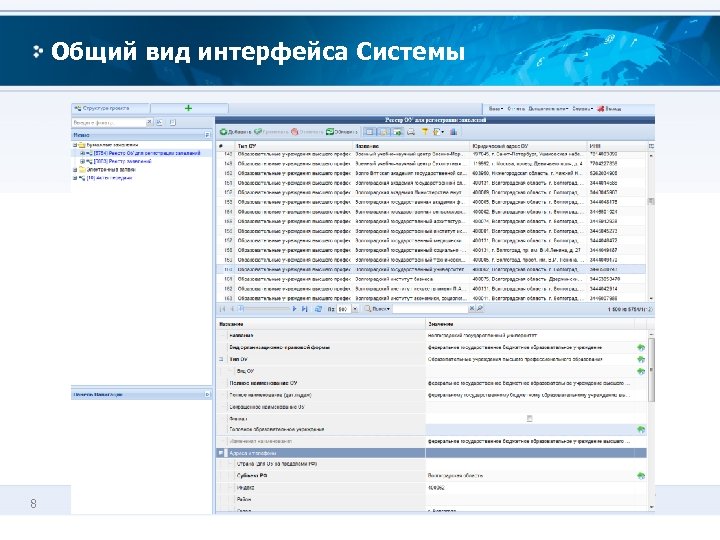Click the "Название" grid column header
The width and height of the screenshot is (720, 540).
411,146
